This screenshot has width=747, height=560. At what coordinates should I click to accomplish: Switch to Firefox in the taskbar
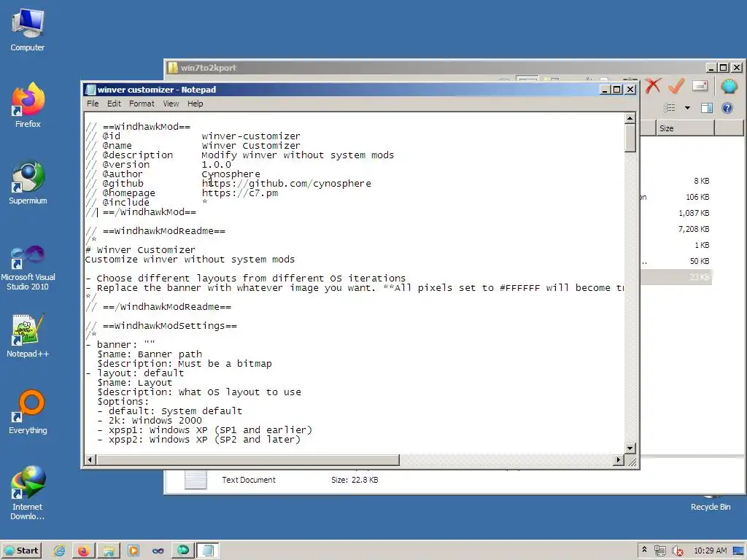coord(83,551)
